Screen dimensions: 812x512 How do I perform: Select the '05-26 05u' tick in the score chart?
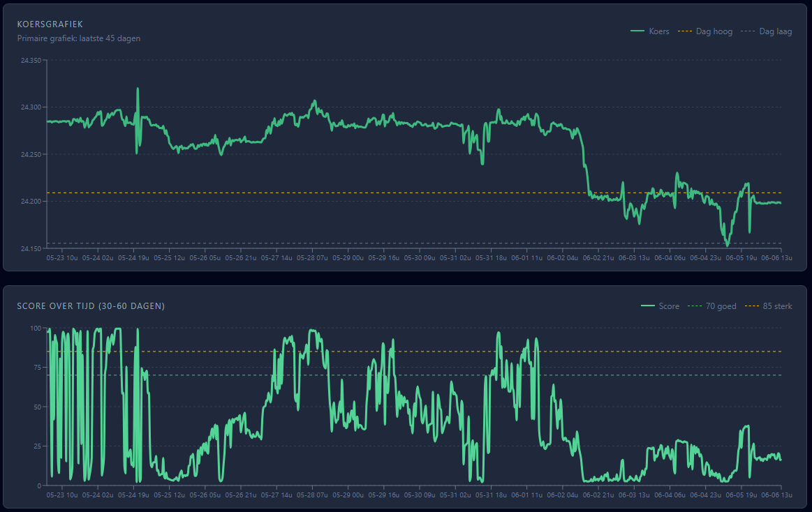click(205, 495)
